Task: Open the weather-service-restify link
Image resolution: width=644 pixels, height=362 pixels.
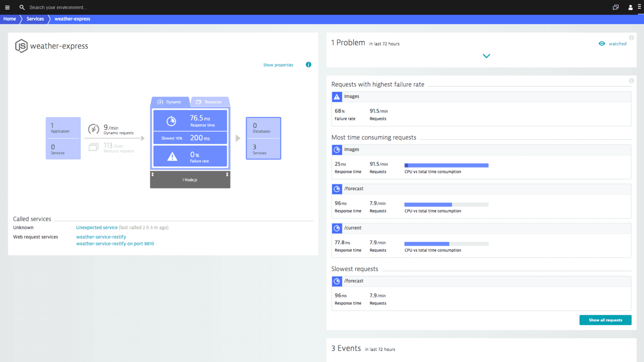Action: (101, 237)
